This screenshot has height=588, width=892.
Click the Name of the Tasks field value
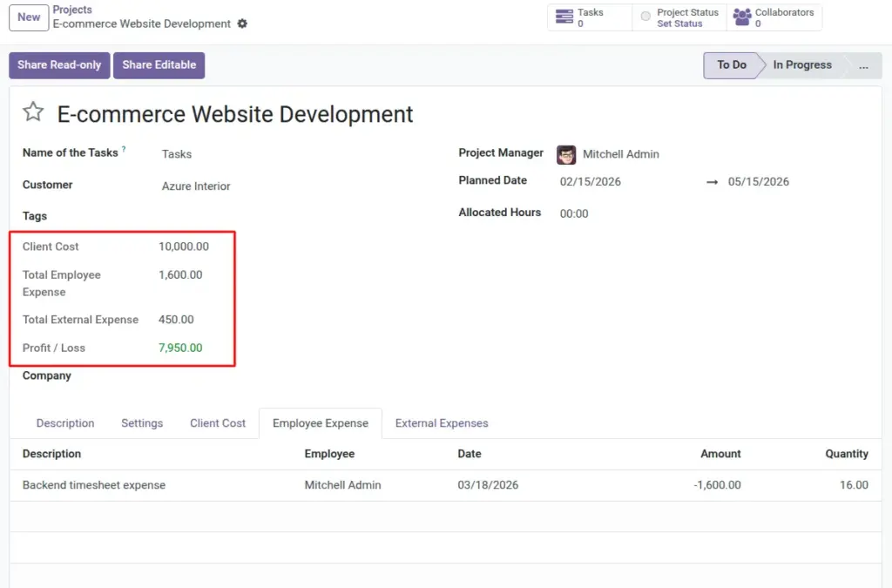pos(177,154)
